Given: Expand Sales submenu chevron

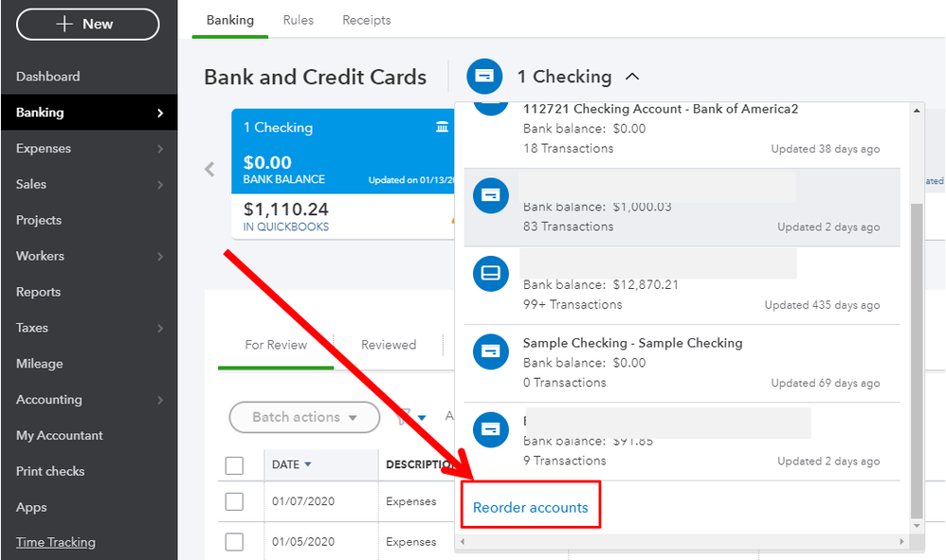Looking at the screenshot, I should point(160,185).
